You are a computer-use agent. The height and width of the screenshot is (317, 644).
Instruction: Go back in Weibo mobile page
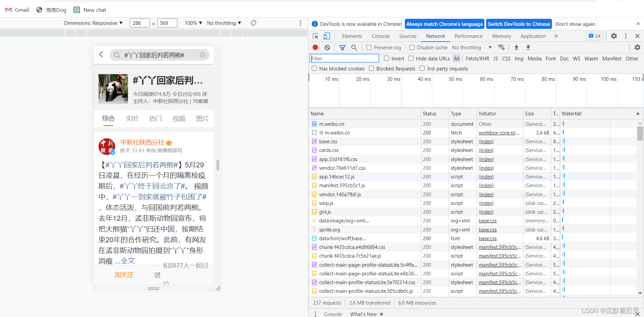(101, 54)
